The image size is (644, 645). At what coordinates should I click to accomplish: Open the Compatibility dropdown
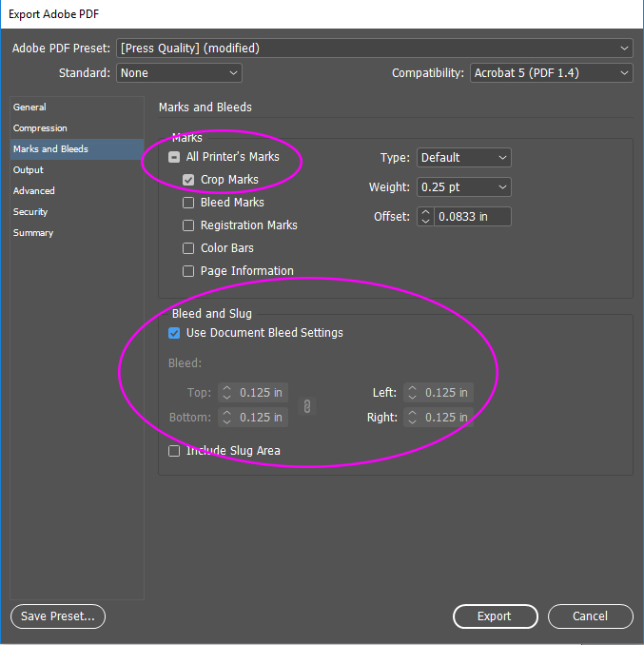[x=551, y=73]
